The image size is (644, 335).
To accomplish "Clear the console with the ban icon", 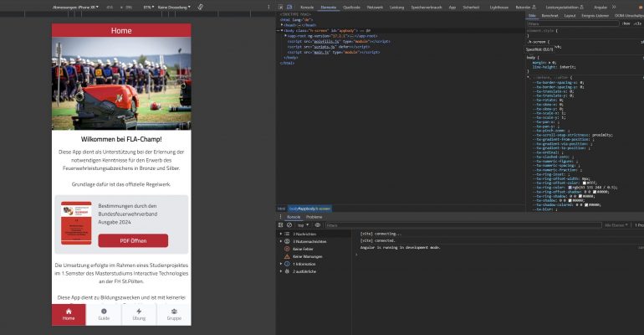I will point(289,224).
